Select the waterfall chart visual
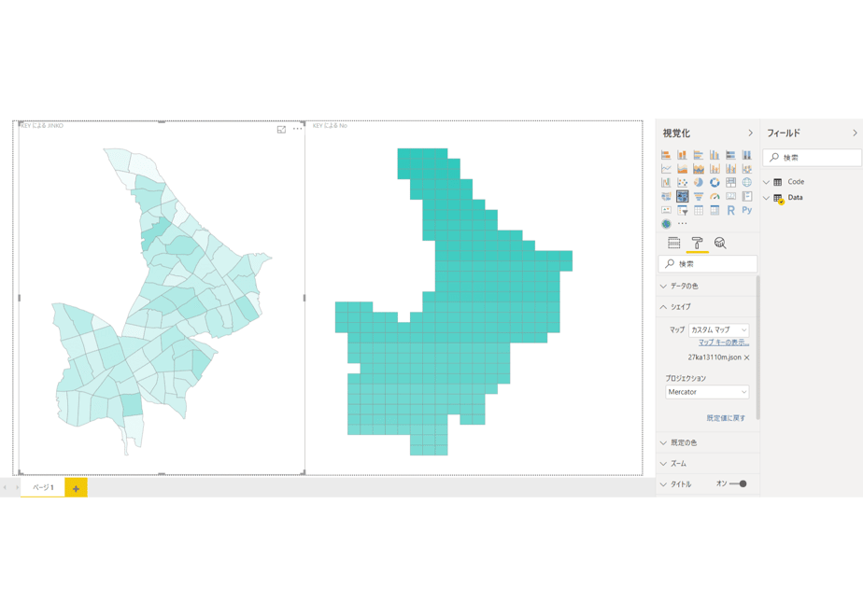 [666, 182]
